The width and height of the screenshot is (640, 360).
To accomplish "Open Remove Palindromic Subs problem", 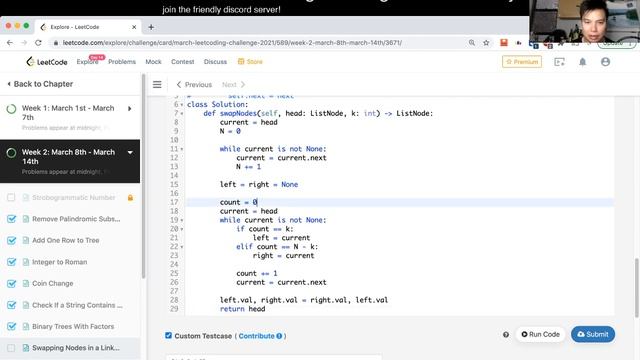I will 76,219.
